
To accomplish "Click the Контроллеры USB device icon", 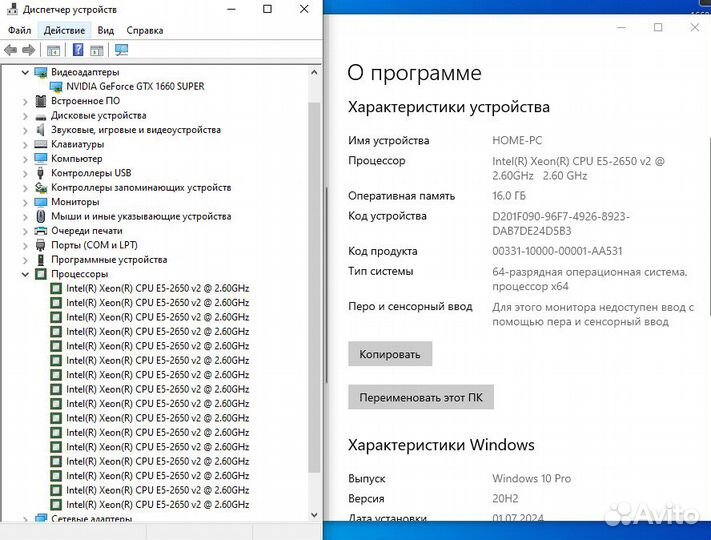I will pos(41,173).
